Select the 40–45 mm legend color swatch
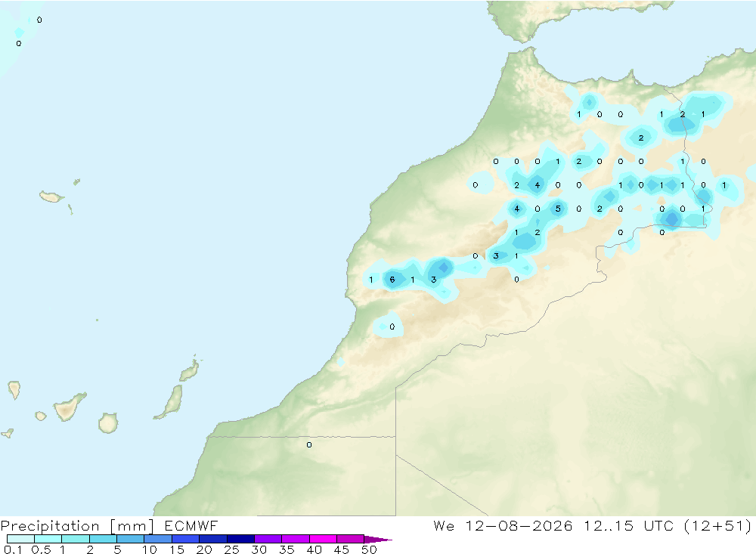This screenshot has width=756, height=554. (323, 539)
